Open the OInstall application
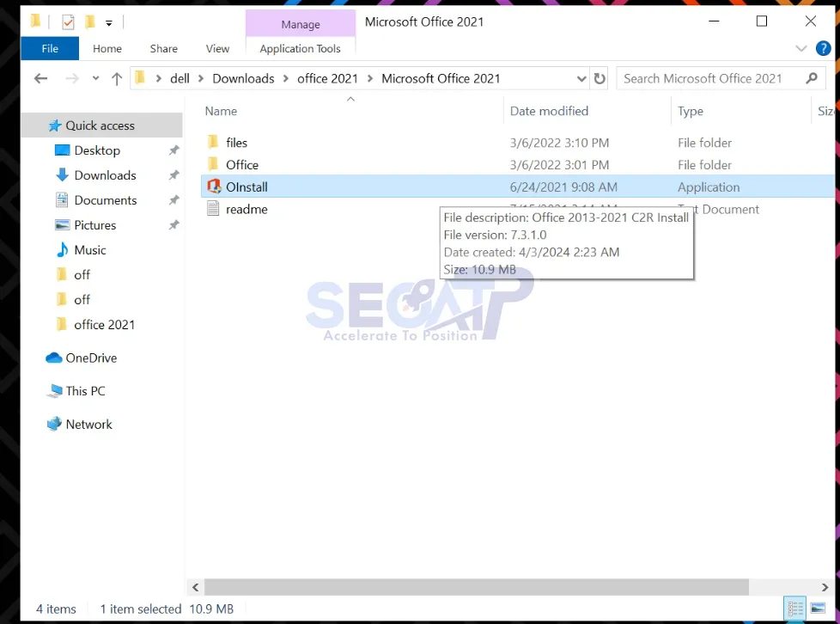 coord(247,187)
